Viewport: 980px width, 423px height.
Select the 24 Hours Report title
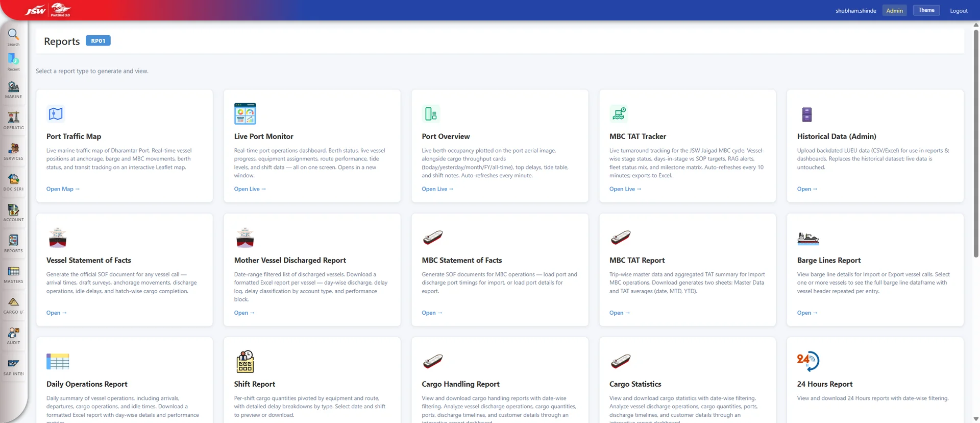(825, 384)
